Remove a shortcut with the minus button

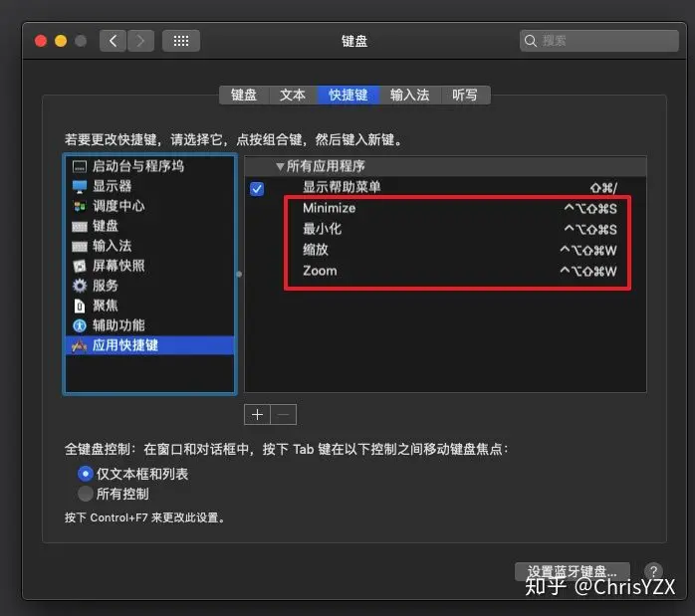[283, 415]
